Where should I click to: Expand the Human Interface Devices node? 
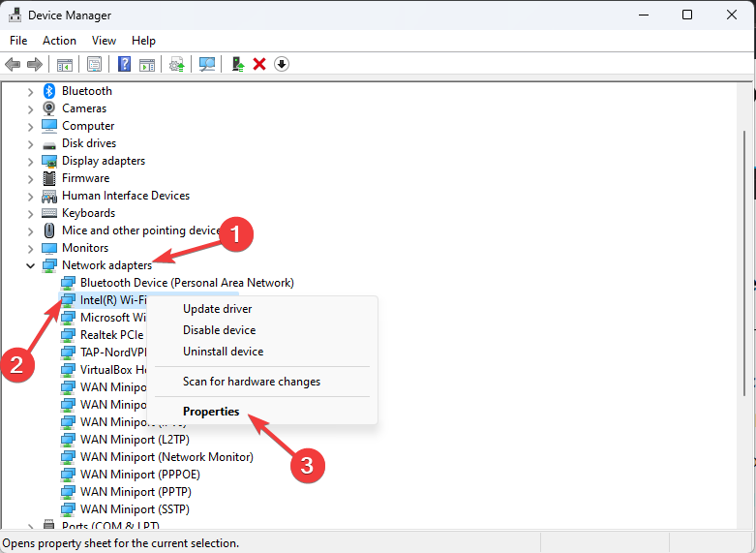[30, 196]
